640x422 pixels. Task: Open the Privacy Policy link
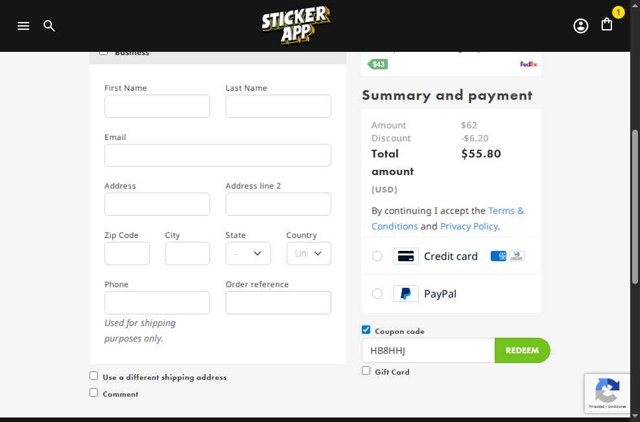click(468, 226)
